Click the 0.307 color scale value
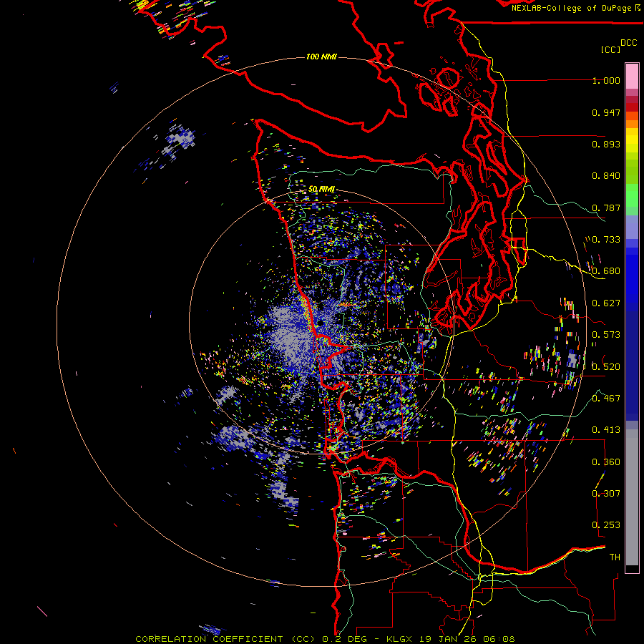 [606, 493]
